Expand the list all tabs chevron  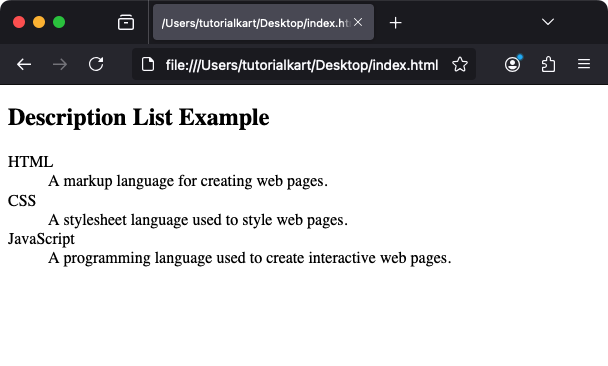click(x=548, y=22)
